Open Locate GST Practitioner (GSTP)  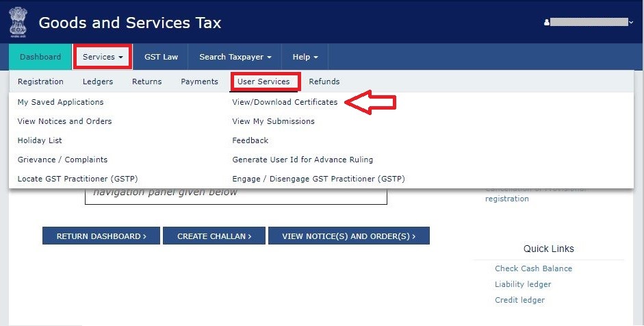click(77, 179)
